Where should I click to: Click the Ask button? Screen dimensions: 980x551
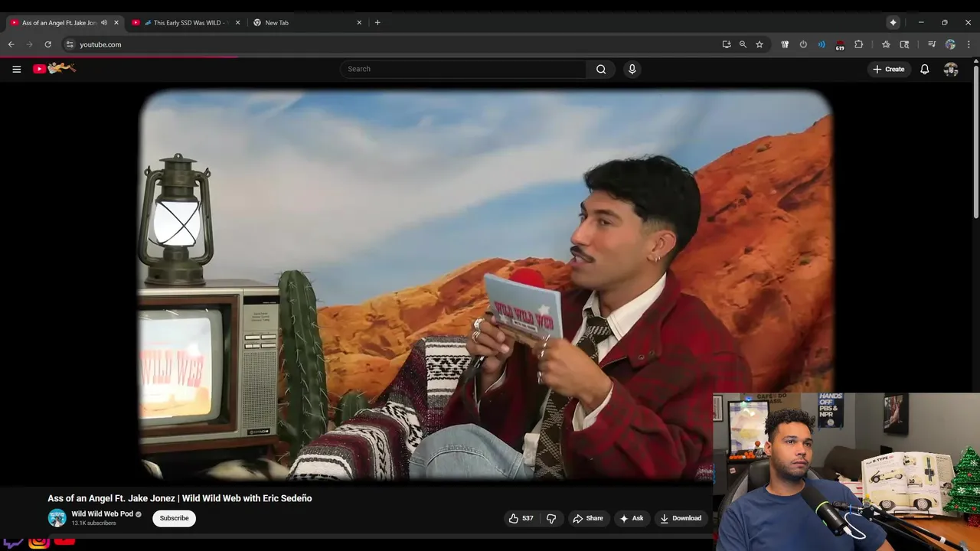(632, 518)
